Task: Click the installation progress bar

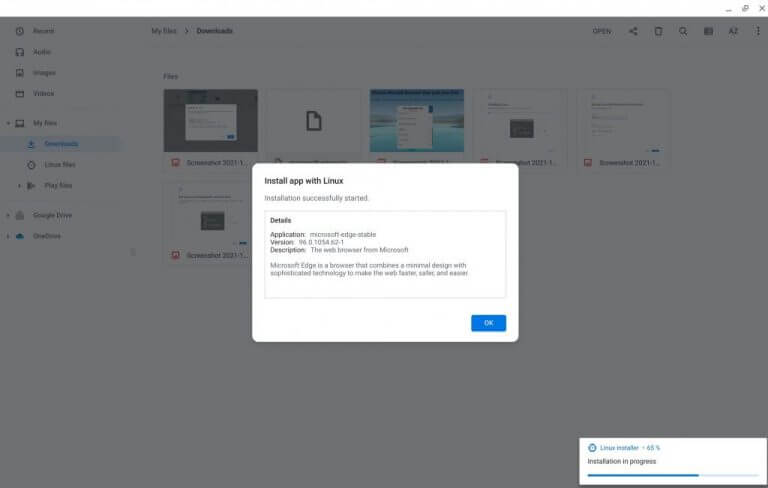Action: (673, 475)
